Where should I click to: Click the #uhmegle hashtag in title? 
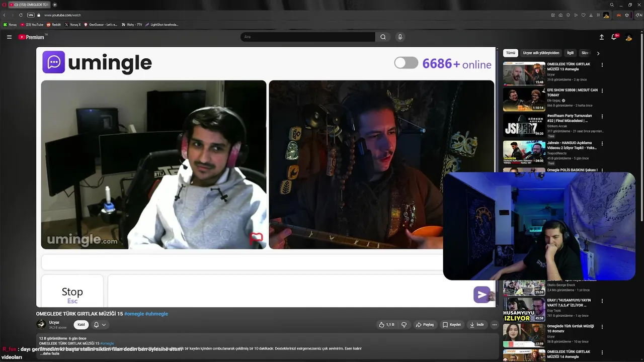click(x=156, y=314)
